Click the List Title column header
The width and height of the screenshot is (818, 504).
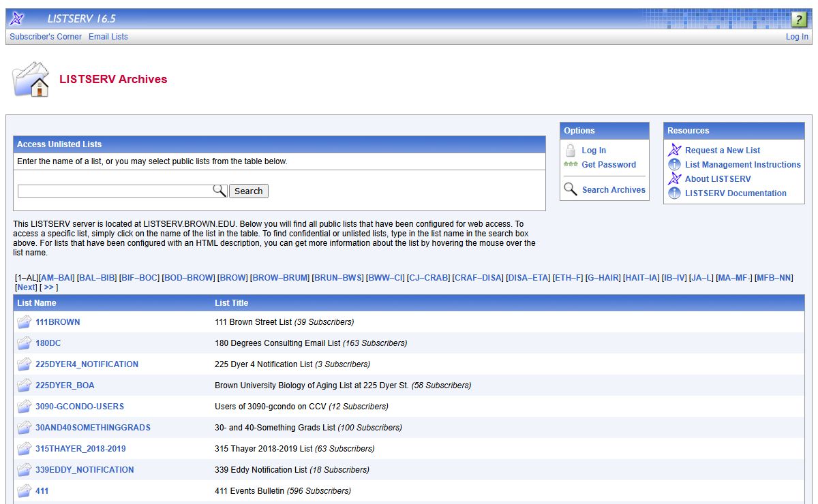(232, 303)
